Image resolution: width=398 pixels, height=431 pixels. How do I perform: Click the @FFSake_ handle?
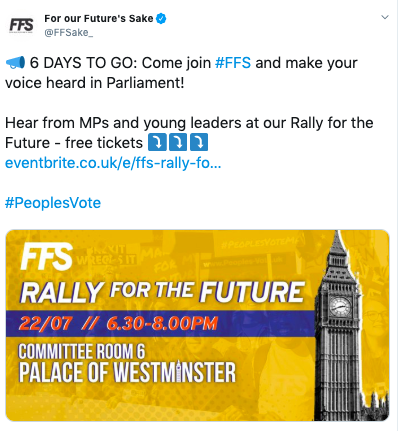click(x=69, y=33)
